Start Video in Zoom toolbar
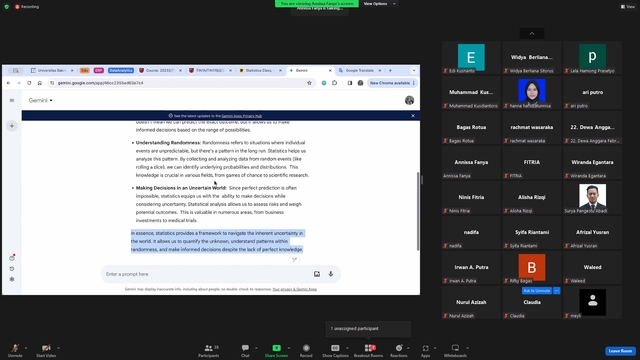This screenshot has width=640, height=360. [x=46, y=350]
